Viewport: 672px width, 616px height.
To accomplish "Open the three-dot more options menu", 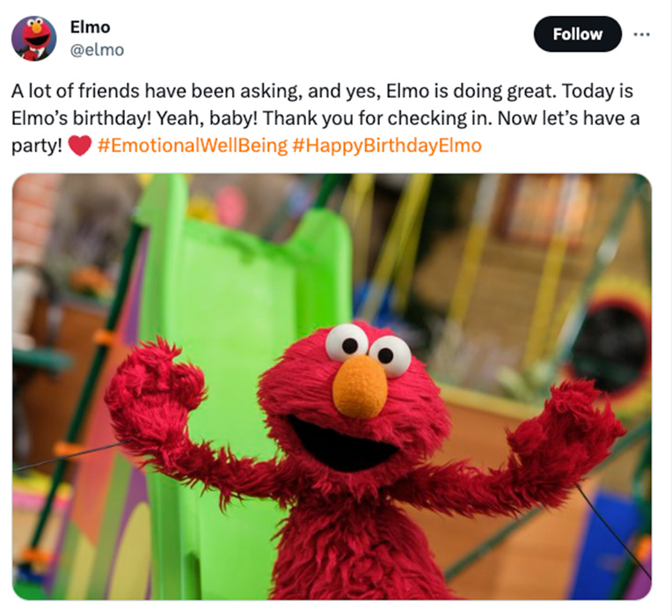I will point(641,34).
